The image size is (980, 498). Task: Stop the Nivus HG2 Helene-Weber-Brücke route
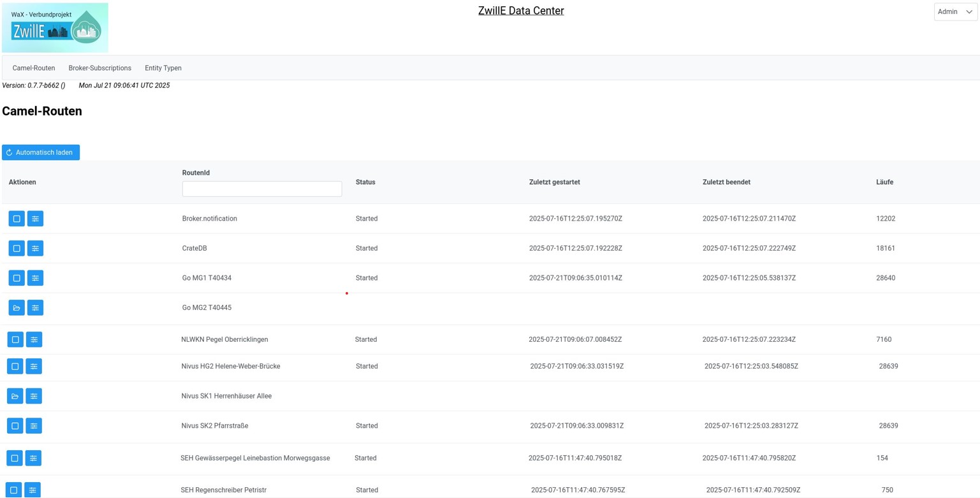coord(15,366)
